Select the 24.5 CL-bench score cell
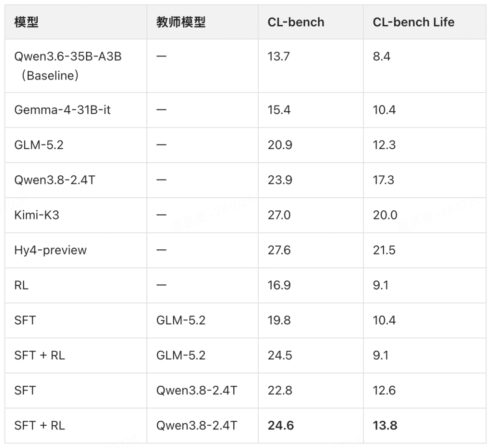Viewport: 491px width, 448px height. 311,355
